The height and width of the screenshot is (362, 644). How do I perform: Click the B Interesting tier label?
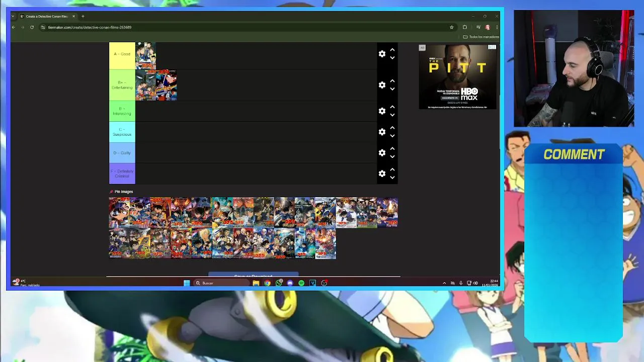(x=122, y=111)
